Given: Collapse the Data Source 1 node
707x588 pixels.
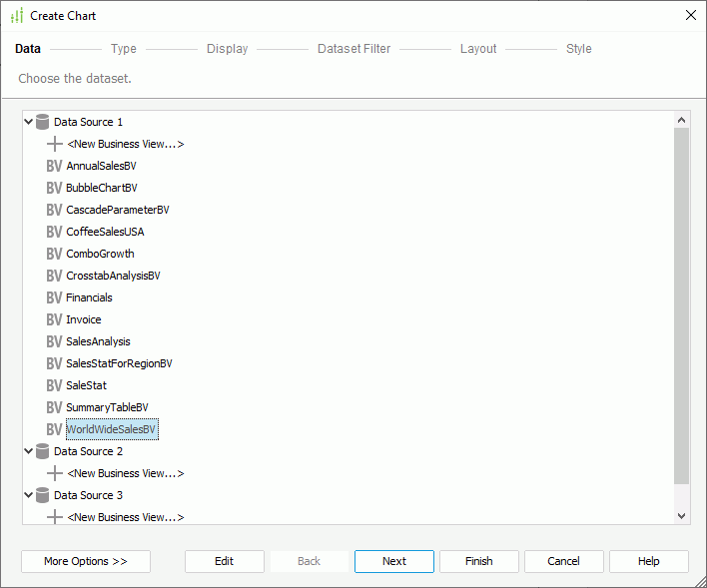Looking at the screenshot, I should pyautogui.click(x=29, y=122).
